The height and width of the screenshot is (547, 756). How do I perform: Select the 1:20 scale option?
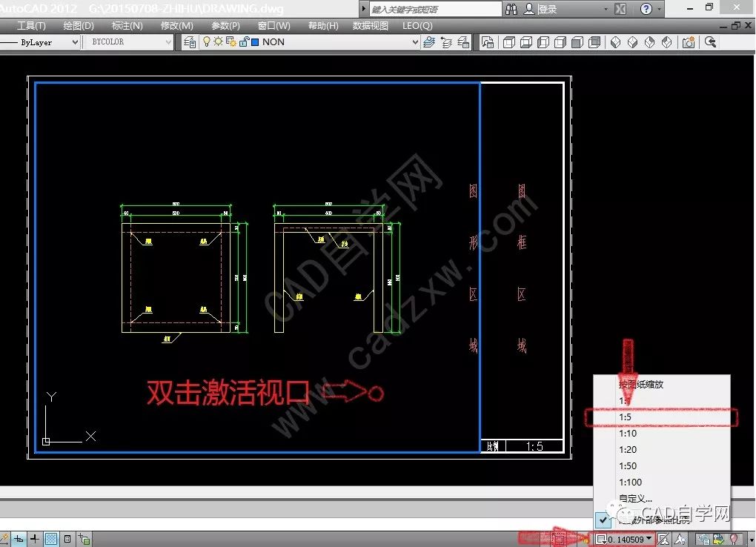point(661,450)
